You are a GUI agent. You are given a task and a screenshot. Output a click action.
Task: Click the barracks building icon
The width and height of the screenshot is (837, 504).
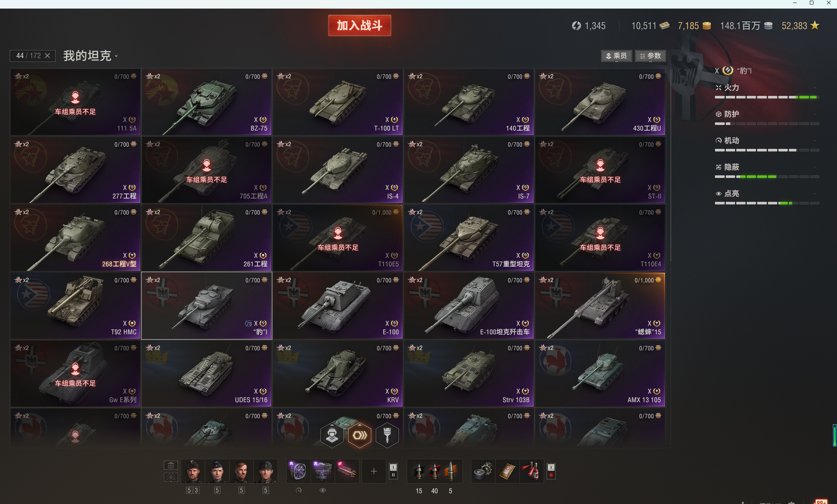point(171,465)
